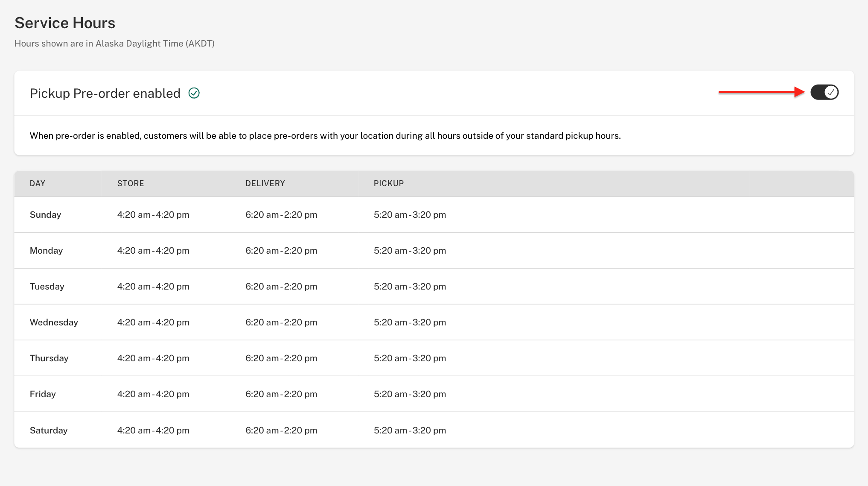Click Saturday pickup hours cell
868x486 pixels.
point(410,430)
